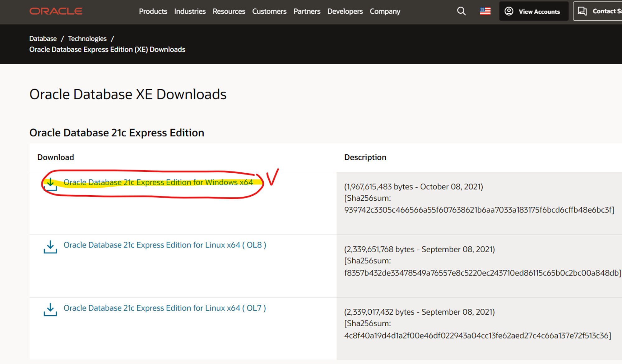
Task: Click the Oracle logo
Action: coord(56,11)
